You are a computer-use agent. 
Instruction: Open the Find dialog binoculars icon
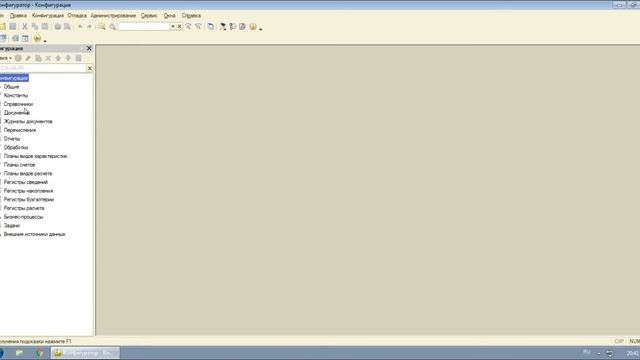[x=102, y=27]
